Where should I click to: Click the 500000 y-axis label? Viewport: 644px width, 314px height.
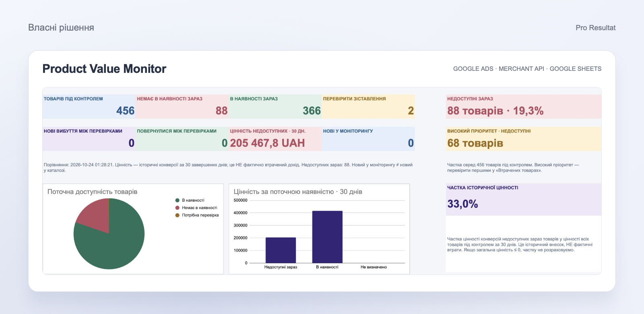[240, 200]
